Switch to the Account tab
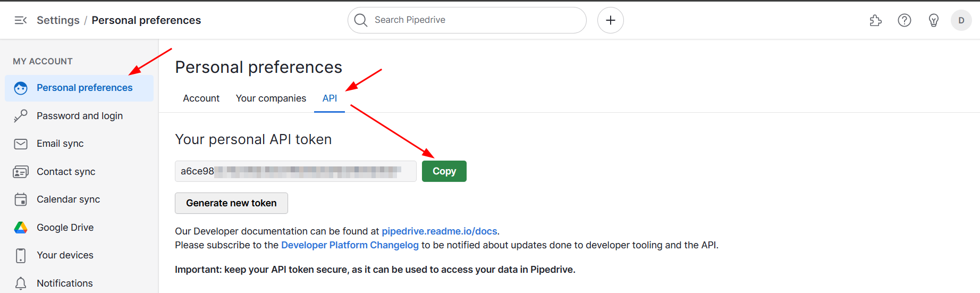Screen dimensions: 980x293 (x=201, y=98)
